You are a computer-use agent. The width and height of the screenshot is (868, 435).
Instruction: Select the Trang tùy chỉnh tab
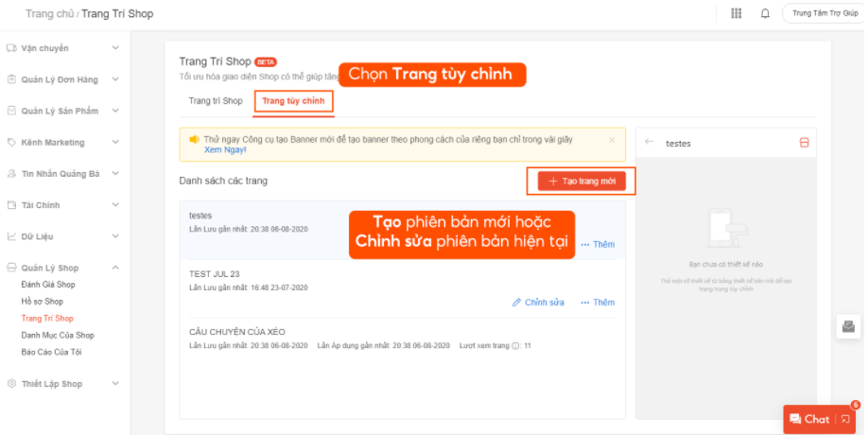(x=293, y=101)
